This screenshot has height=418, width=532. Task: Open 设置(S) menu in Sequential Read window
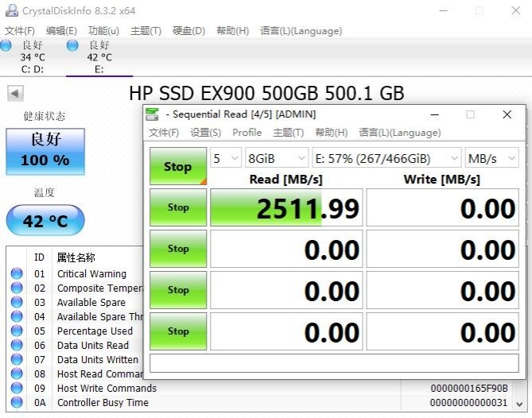click(206, 132)
